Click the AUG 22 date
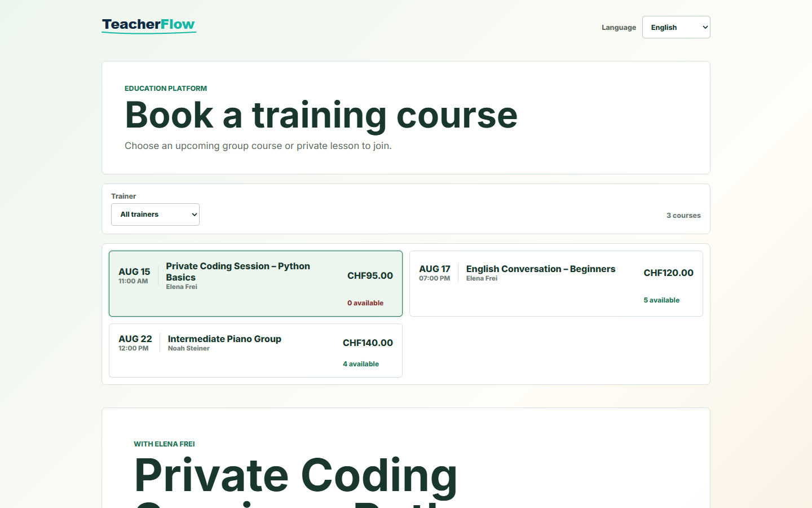Screen dimensions: 812x508 coord(135,339)
